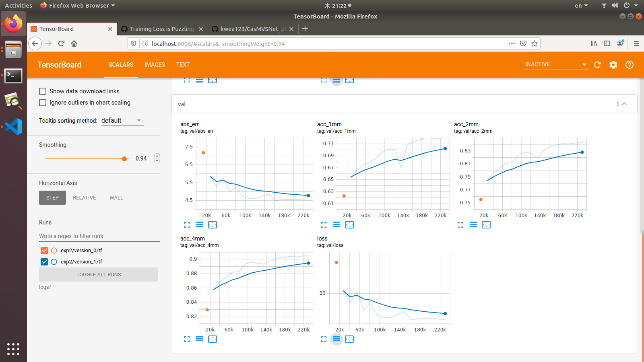Focus the regex filter runs input

(x=99, y=236)
